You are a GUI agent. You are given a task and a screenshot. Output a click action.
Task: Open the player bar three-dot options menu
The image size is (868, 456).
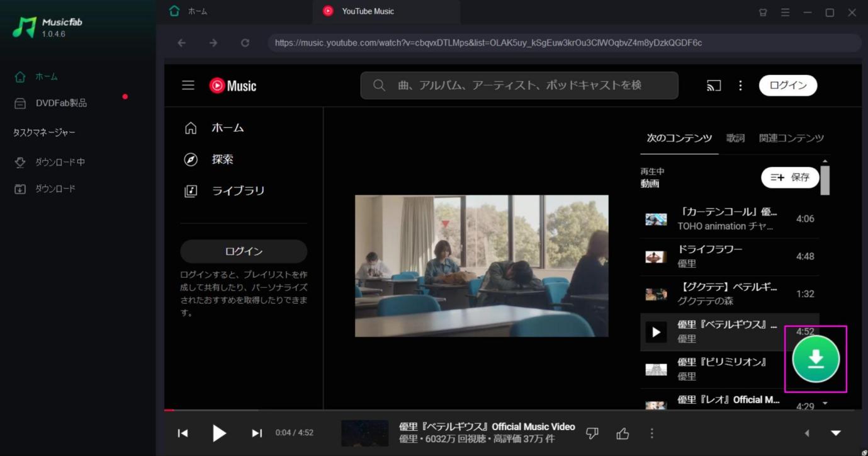coord(652,433)
